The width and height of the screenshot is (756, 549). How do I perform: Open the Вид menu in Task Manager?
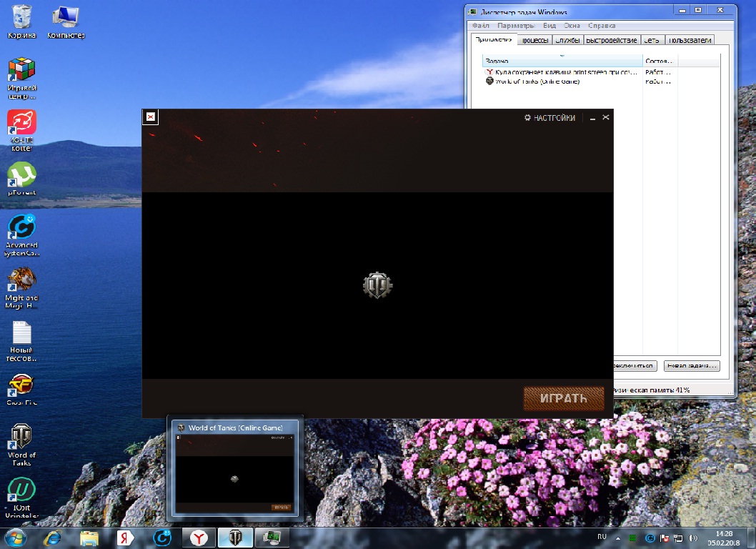pyautogui.click(x=548, y=26)
